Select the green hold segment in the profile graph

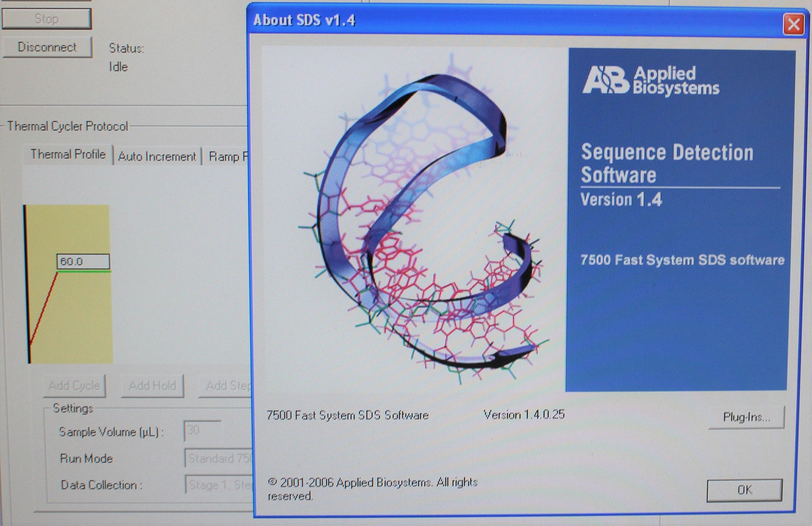coord(85,272)
